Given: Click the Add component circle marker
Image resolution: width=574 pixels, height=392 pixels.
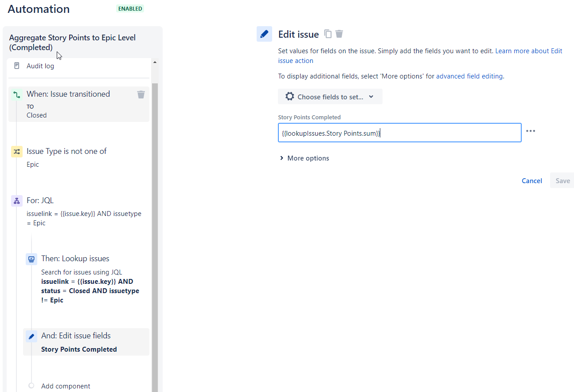Looking at the screenshot, I should pyautogui.click(x=31, y=386).
